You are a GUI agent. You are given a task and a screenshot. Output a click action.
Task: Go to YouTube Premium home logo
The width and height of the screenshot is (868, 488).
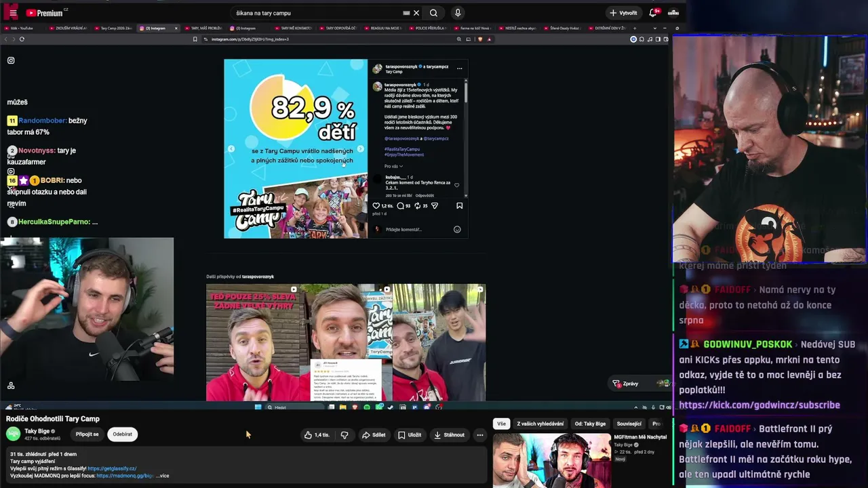click(45, 13)
